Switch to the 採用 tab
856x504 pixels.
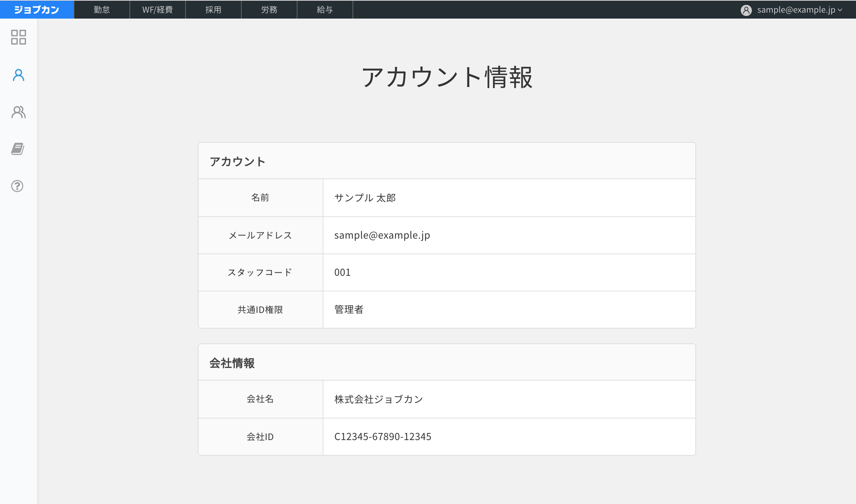pyautogui.click(x=213, y=9)
